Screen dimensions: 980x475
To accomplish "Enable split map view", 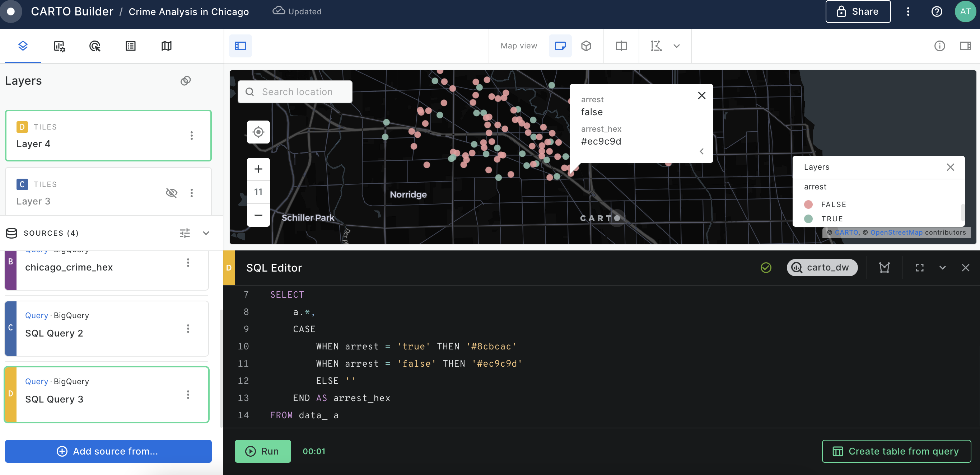I will click(621, 46).
